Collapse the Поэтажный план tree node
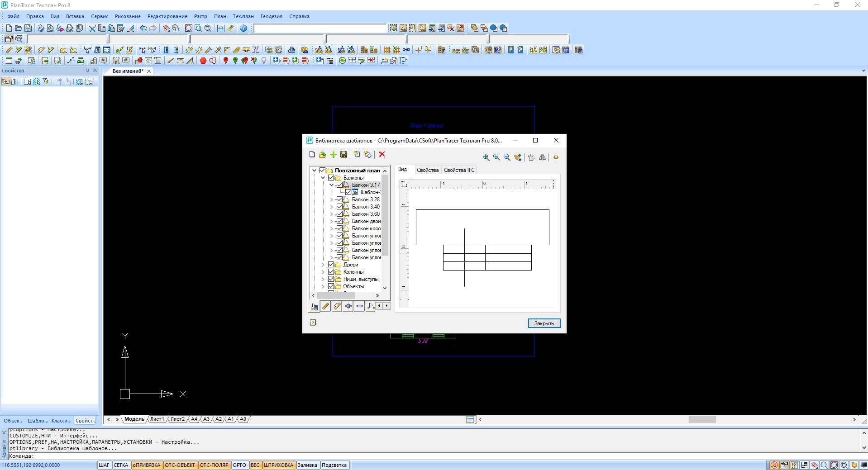Viewport: 868px width, 470px height. pos(314,171)
